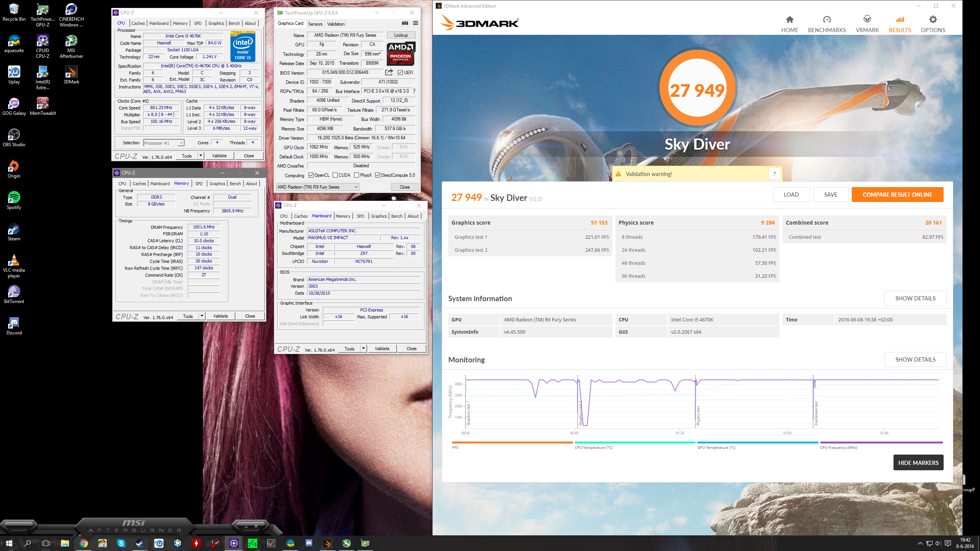This screenshot has width=980, height=551.
Task: Open the Recycle Bin desktop icon
Action: [14, 12]
